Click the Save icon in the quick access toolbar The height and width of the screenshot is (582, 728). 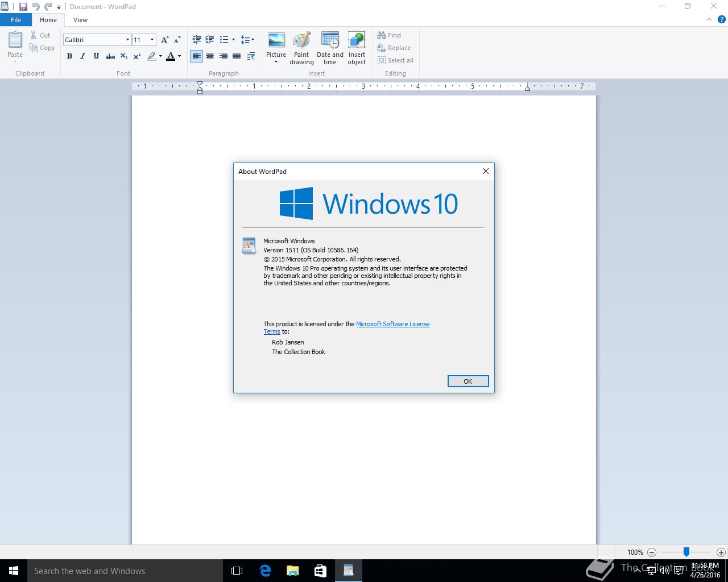click(x=23, y=7)
